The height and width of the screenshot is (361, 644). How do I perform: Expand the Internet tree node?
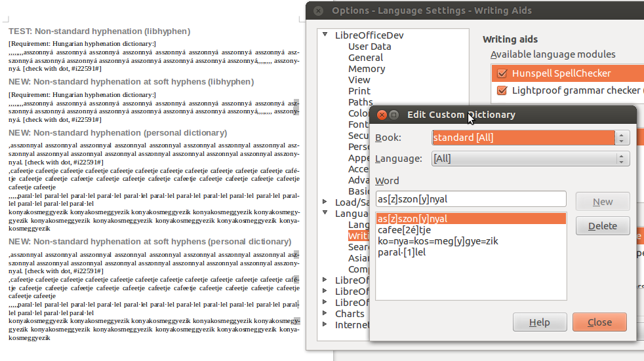tap(325, 324)
